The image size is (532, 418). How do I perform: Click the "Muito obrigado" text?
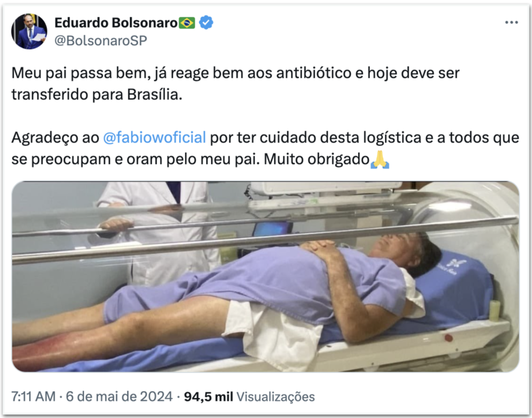coord(316,159)
